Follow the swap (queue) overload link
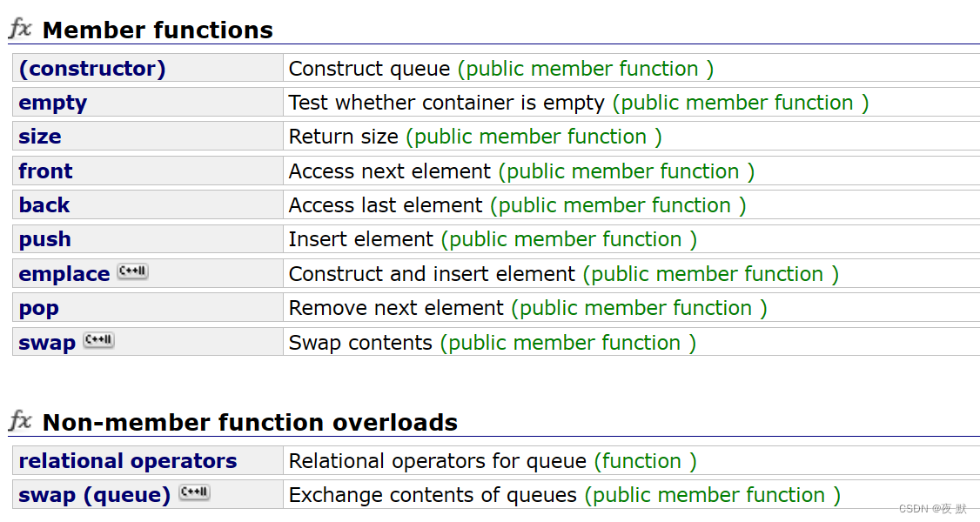This screenshot has width=980, height=522. point(94,494)
